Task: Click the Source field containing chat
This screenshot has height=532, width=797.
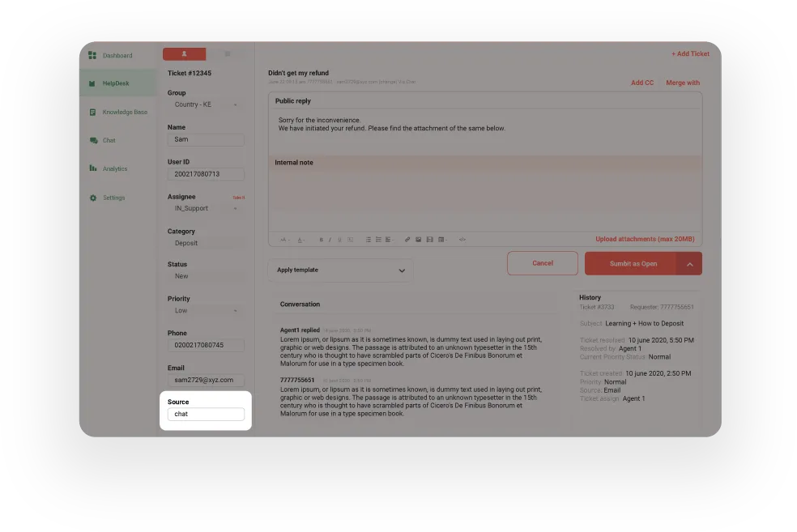Action: pos(205,414)
